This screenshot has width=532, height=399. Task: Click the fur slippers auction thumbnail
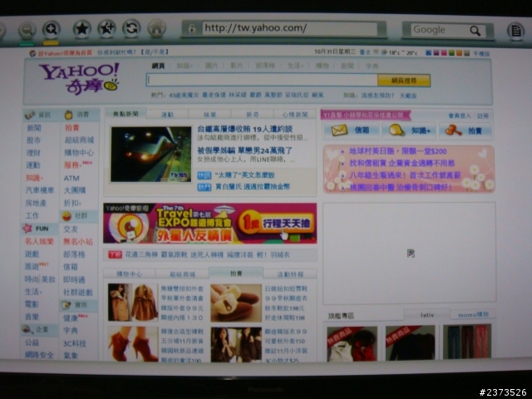(x=236, y=303)
